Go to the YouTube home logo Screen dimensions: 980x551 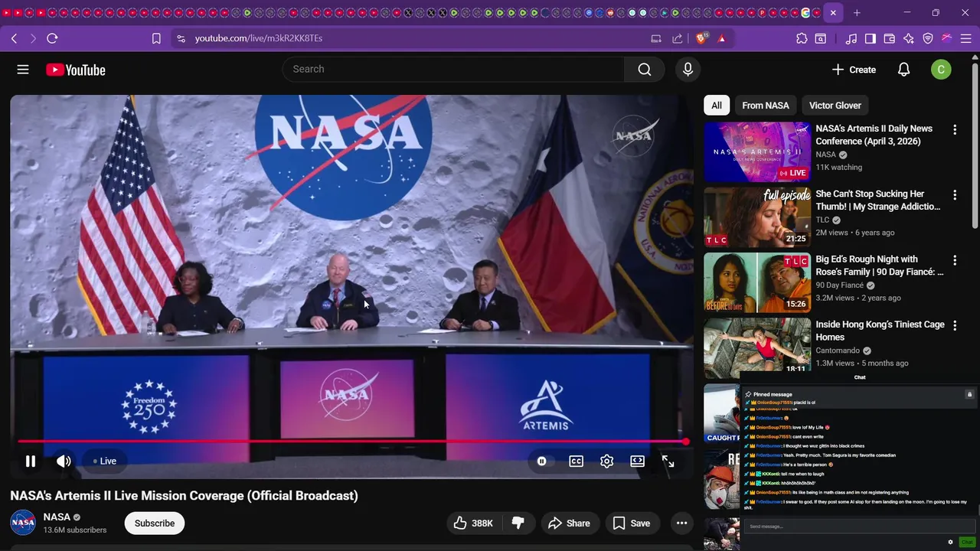(75, 70)
